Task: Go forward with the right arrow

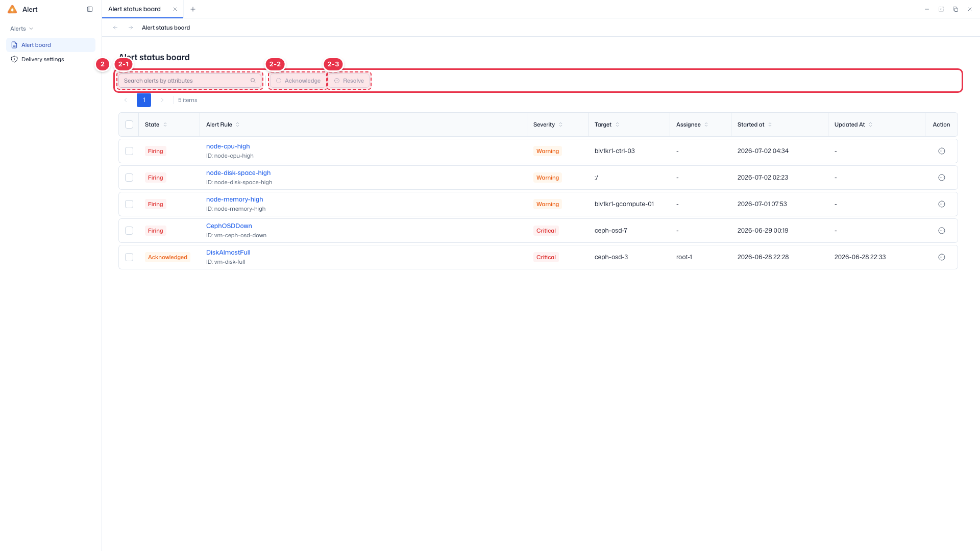Action: [x=131, y=28]
